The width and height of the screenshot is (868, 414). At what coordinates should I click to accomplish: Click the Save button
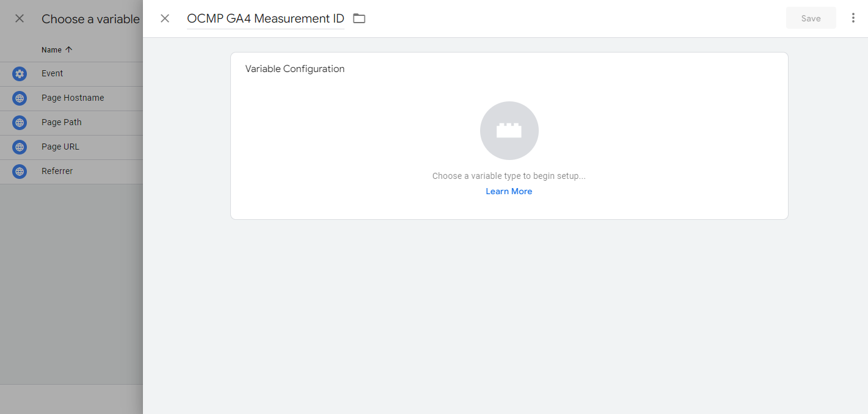coord(811,18)
